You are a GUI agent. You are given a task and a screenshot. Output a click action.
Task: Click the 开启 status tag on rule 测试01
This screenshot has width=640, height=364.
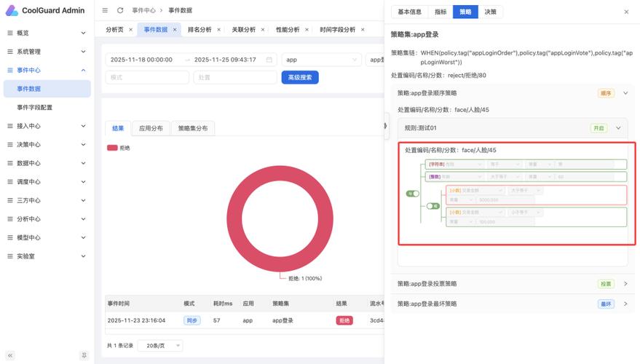[598, 128]
